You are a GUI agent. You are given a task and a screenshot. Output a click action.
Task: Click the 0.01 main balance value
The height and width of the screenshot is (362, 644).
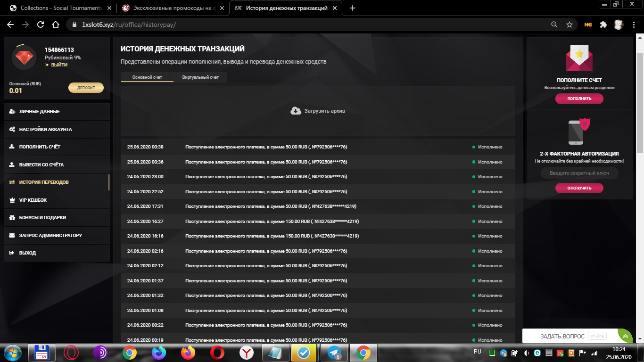click(16, 90)
